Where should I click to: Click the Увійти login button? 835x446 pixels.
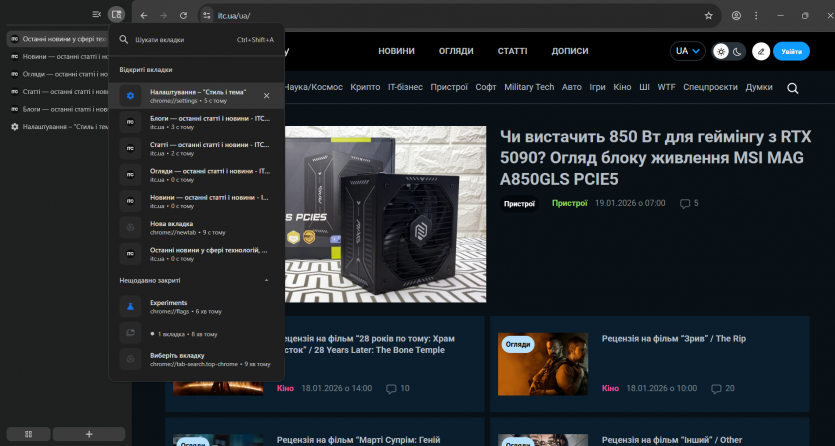click(x=791, y=52)
